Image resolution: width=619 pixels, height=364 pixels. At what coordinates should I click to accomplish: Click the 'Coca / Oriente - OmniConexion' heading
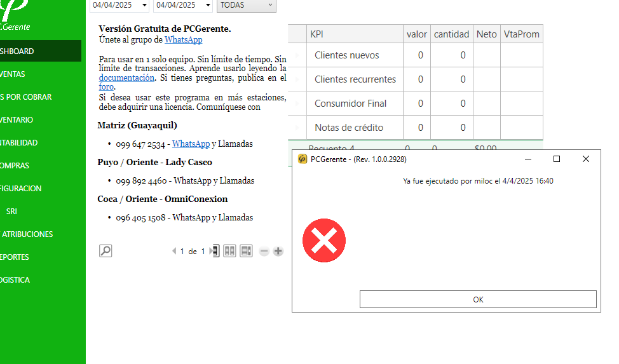click(x=163, y=199)
